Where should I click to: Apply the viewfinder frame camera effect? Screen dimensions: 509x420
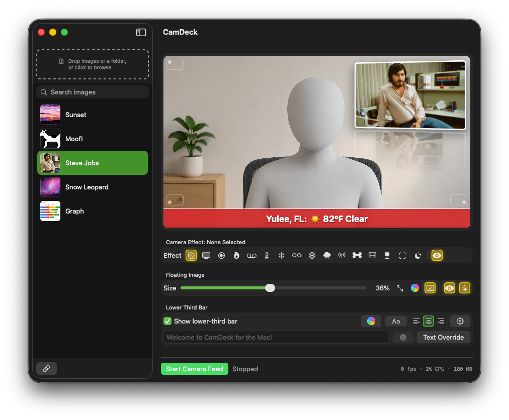[x=402, y=256]
